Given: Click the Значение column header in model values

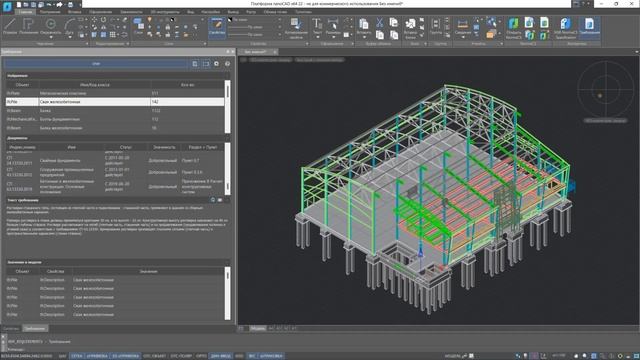Looking at the screenshot, I should click(x=148, y=271).
